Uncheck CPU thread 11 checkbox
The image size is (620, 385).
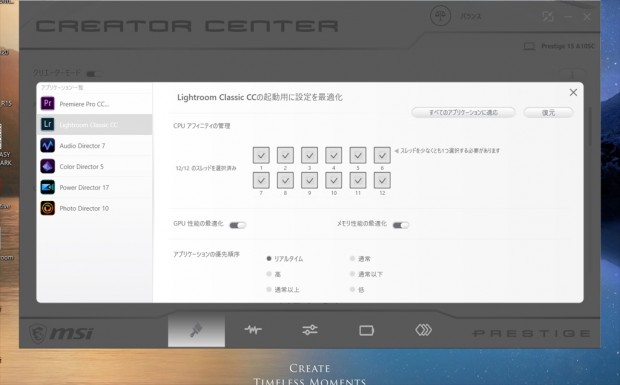click(358, 181)
